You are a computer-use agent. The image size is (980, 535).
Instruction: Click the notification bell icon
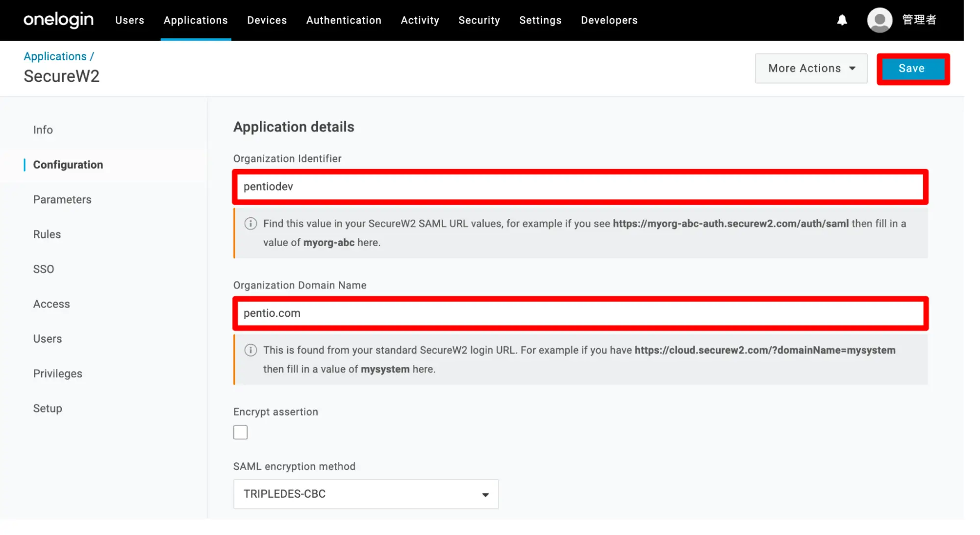click(x=842, y=20)
